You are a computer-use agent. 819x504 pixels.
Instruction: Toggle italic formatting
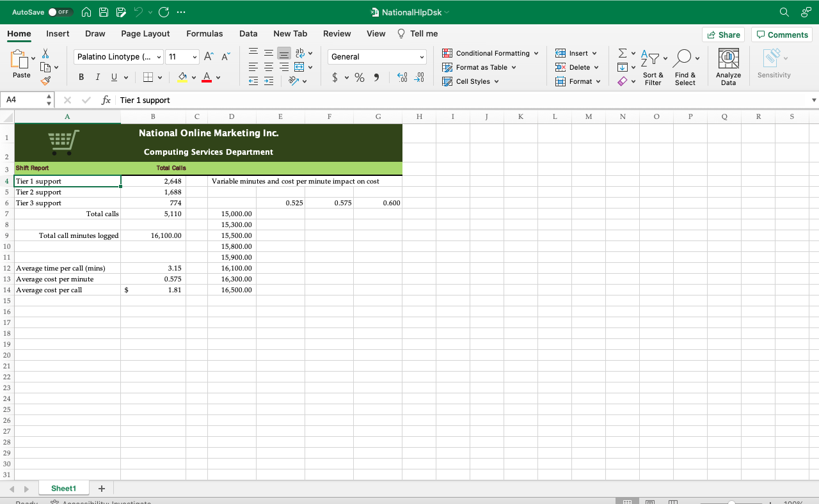point(97,77)
